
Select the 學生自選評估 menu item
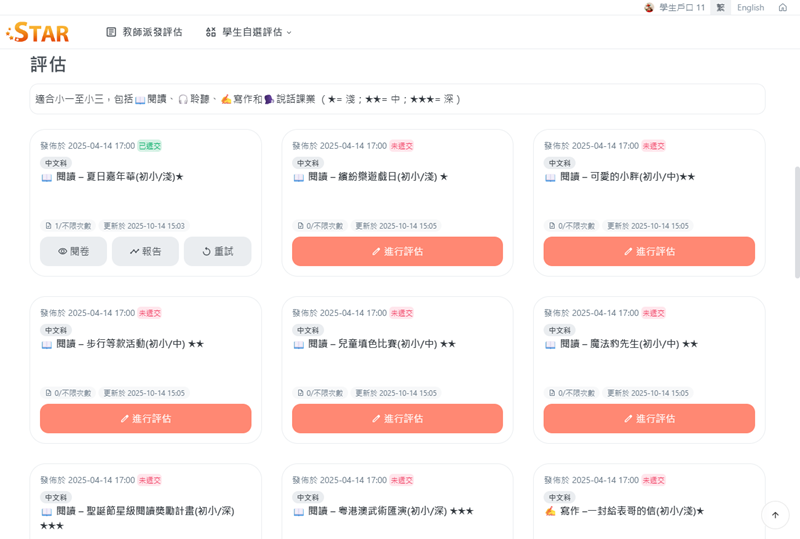pyautogui.click(x=249, y=32)
